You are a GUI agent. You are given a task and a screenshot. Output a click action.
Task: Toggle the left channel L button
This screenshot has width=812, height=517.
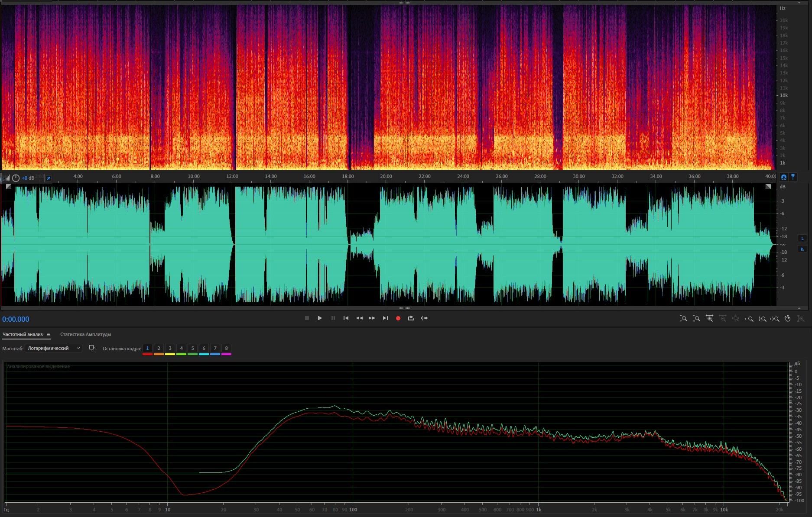click(802, 238)
